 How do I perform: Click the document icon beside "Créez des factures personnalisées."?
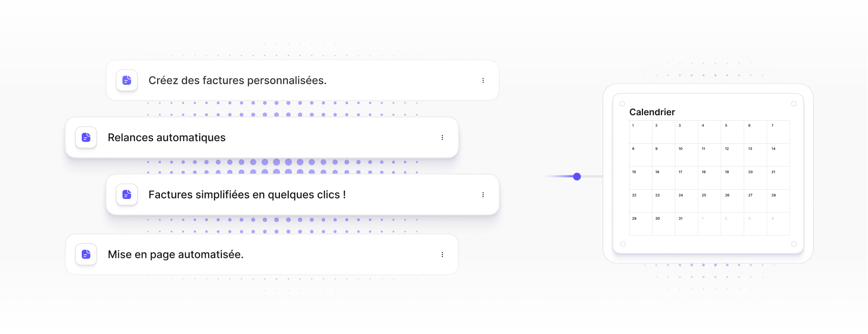[x=127, y=80]
